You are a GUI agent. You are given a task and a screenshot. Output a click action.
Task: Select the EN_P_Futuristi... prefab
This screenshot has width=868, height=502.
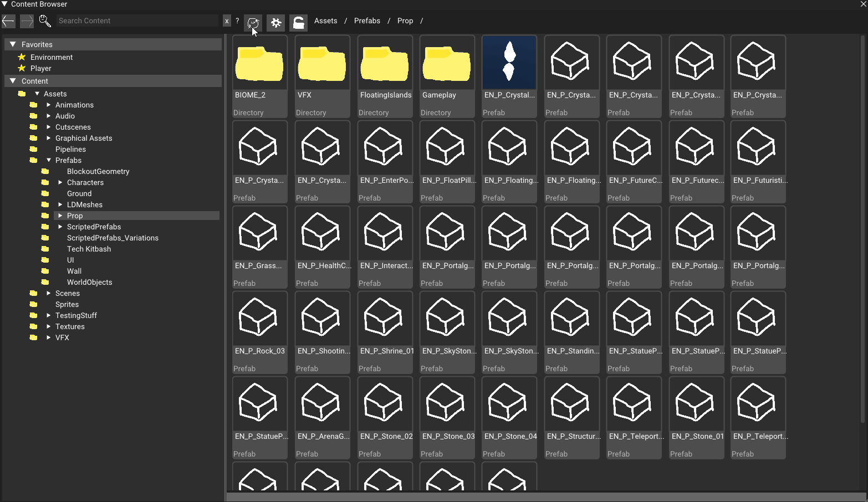(758, 161)
